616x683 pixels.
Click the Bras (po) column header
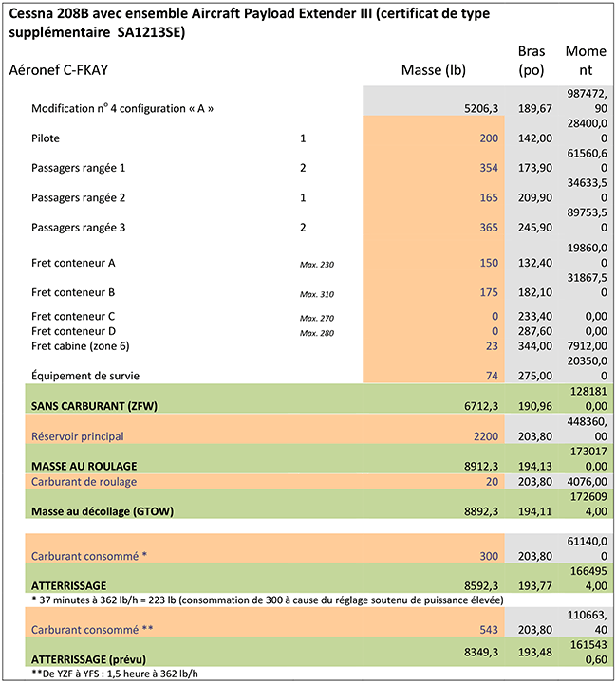tap(532, 61)
